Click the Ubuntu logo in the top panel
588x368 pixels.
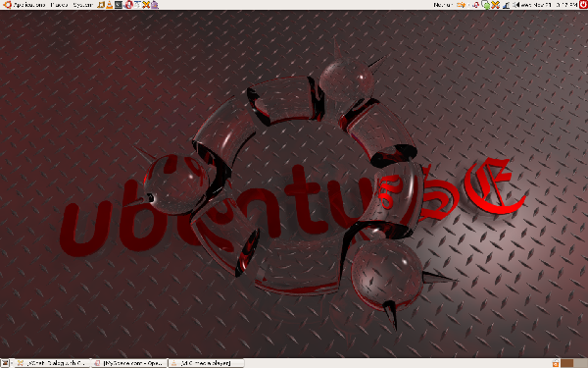pos(7,5)
